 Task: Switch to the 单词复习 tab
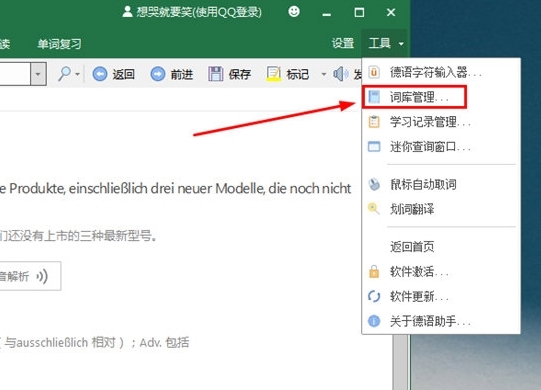[x=59, y=44]
